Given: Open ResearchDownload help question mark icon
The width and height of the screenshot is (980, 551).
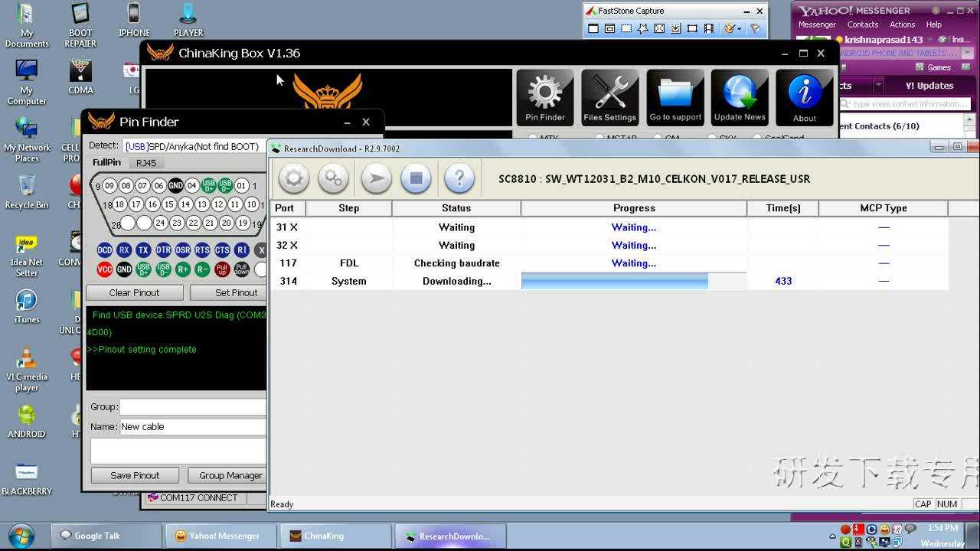Looking at the screenshot, I should [459, 179].
